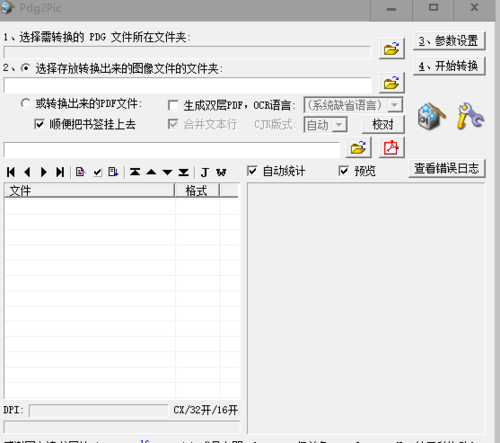Move item to top icon

tap(135, 172)
